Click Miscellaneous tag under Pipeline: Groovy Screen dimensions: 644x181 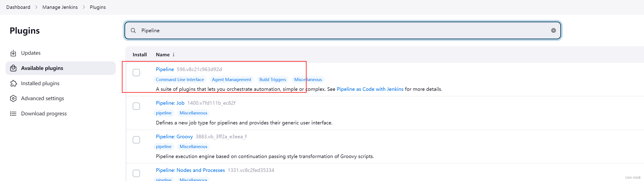(193, 147)
